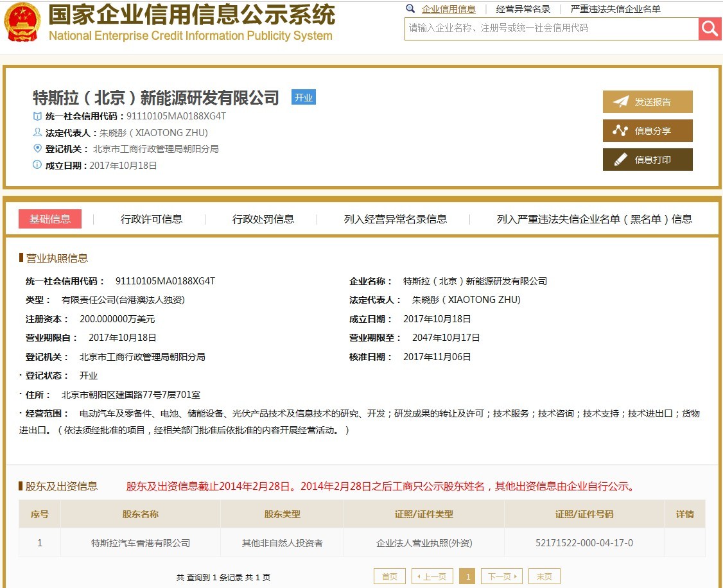Image resolution: width=723 pixels, height=588 pixels.
Task: Click the 开业 status badge
Action: [x=304, y=97]
